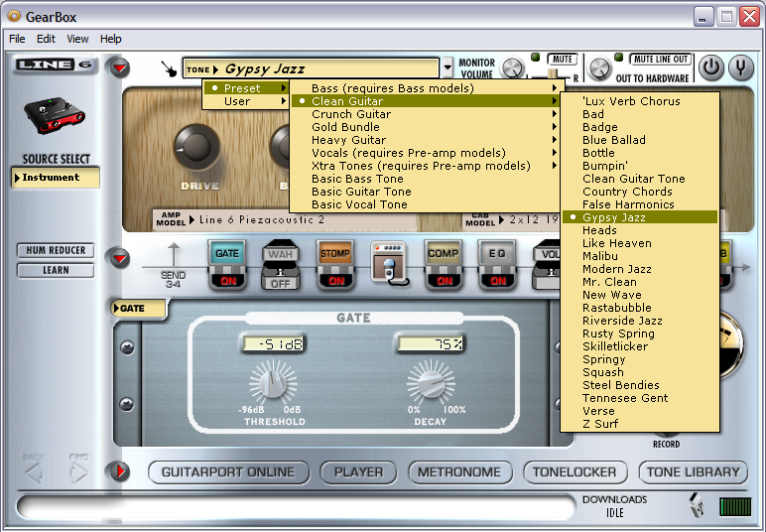
Task: Open the Edit menu
Action: click(46, 39)
